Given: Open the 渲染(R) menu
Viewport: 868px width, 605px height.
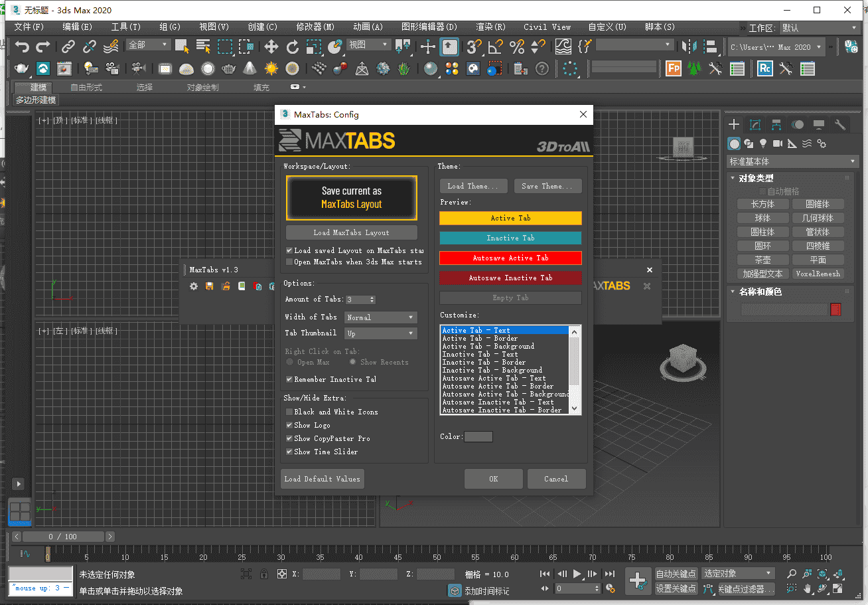Looking at the screenshot, I should click(x=490, y=27).
